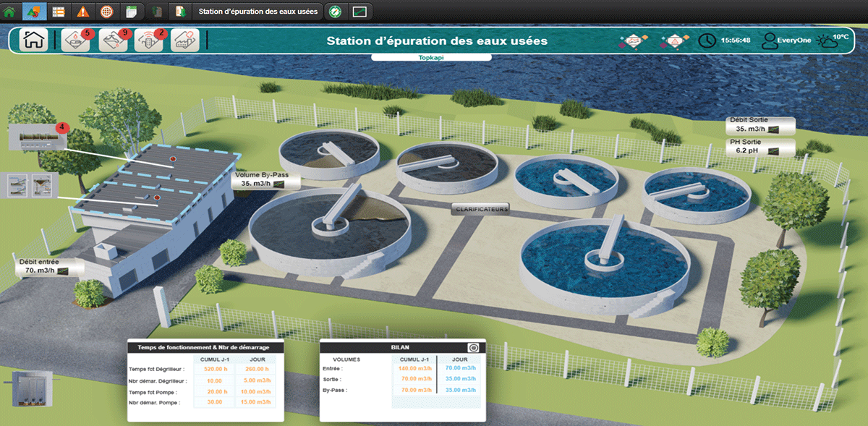Open the EveryOne user profile icon

[770, 40]
